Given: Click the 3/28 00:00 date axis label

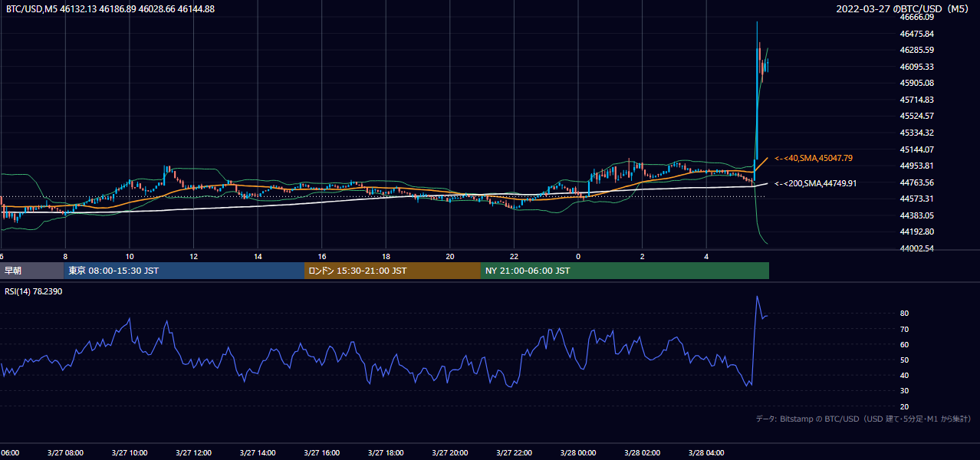Looking at the screenshot, I should [578, 453].
